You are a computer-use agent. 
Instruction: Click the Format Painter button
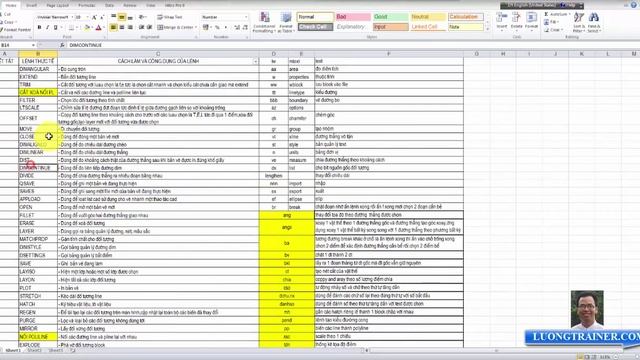pos(16,30)
